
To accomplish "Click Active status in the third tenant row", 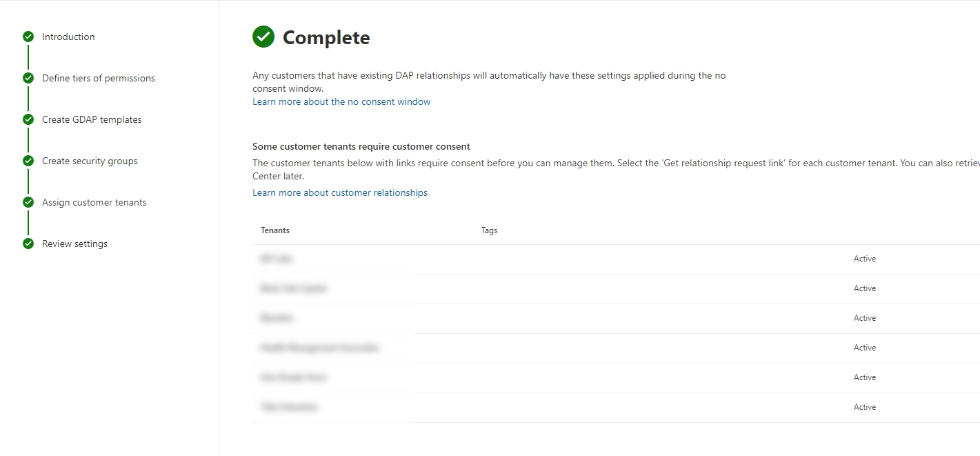I will click(x=865, y=318).
